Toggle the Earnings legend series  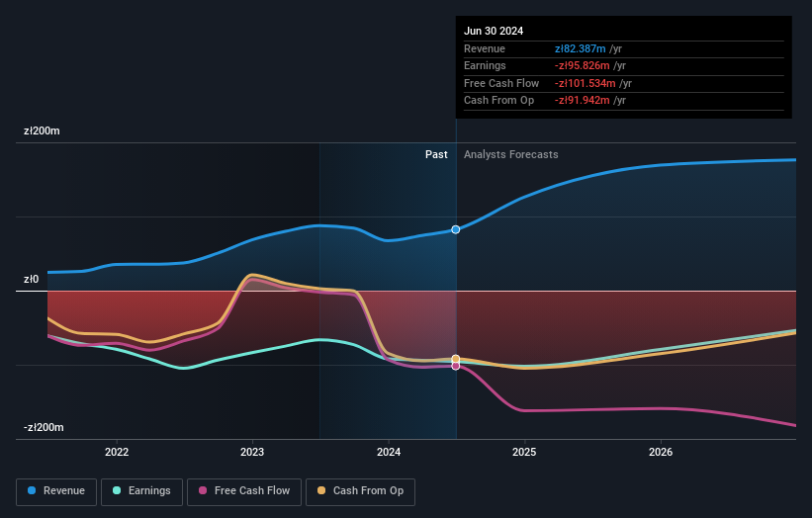[141, 491]
